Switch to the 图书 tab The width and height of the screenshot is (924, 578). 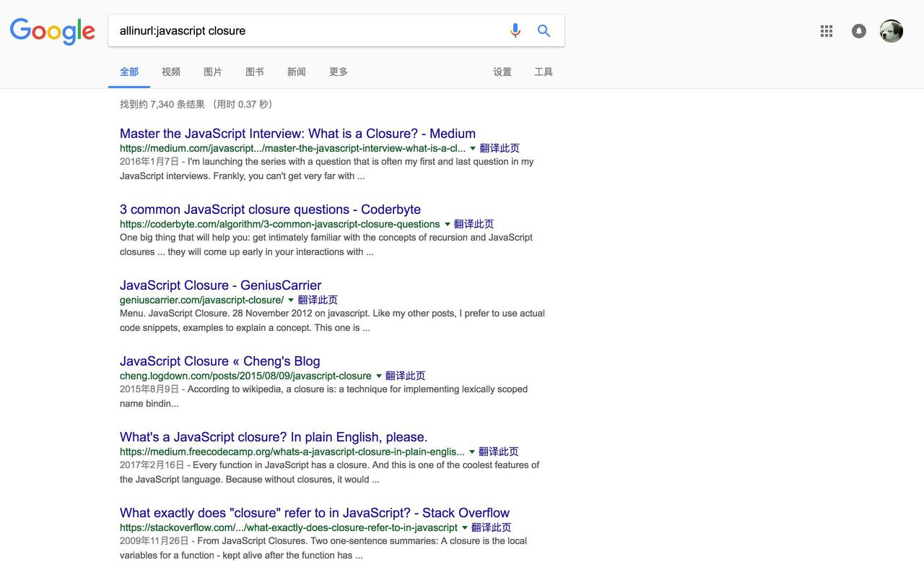pyautogui.click(x=255, y=72)
